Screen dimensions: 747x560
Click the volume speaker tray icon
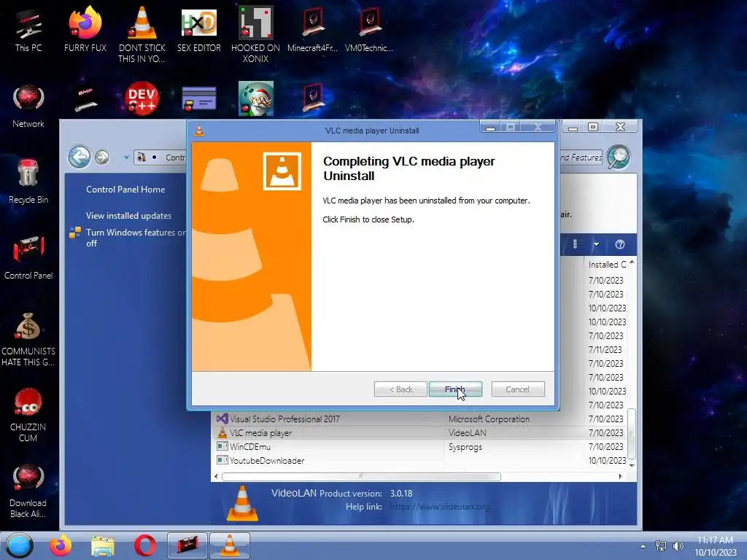click(x=678, y=546)
